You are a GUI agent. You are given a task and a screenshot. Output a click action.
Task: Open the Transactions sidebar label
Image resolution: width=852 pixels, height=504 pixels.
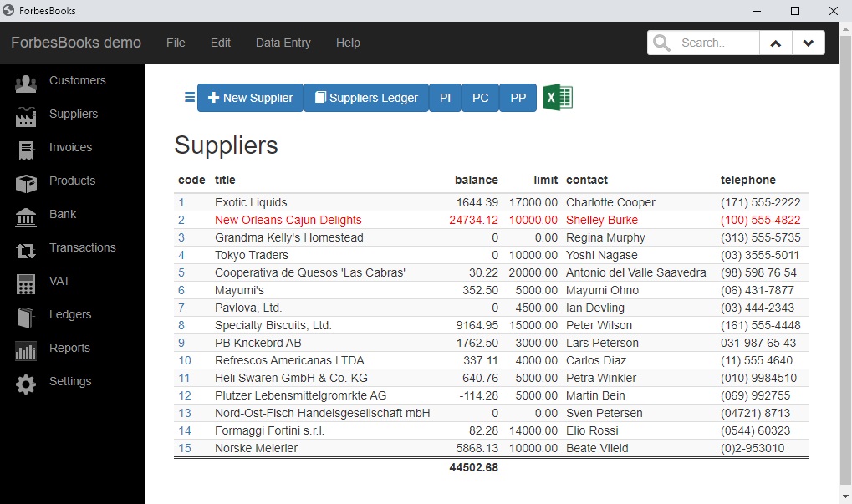[83, 247]
